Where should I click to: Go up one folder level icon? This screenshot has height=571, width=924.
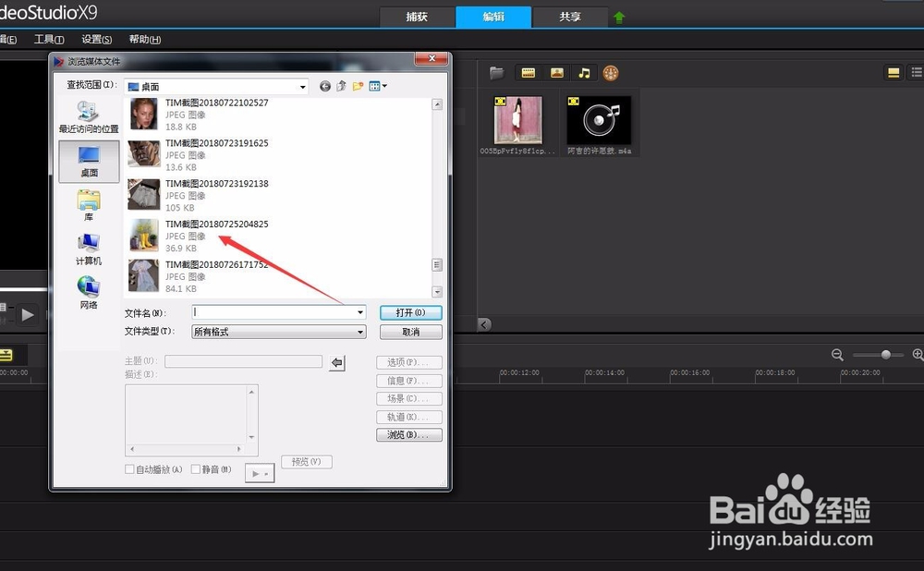coord(341,87)
